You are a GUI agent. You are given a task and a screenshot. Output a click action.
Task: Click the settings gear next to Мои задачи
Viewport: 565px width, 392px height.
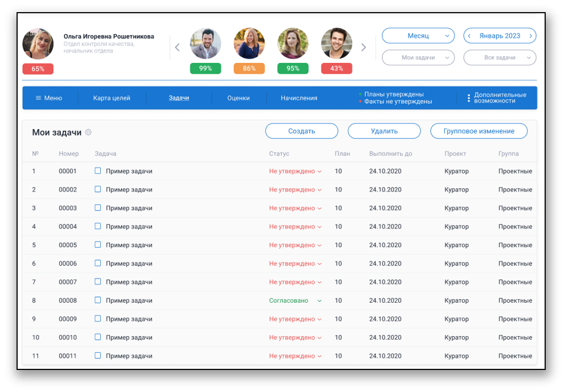(88, 132)
